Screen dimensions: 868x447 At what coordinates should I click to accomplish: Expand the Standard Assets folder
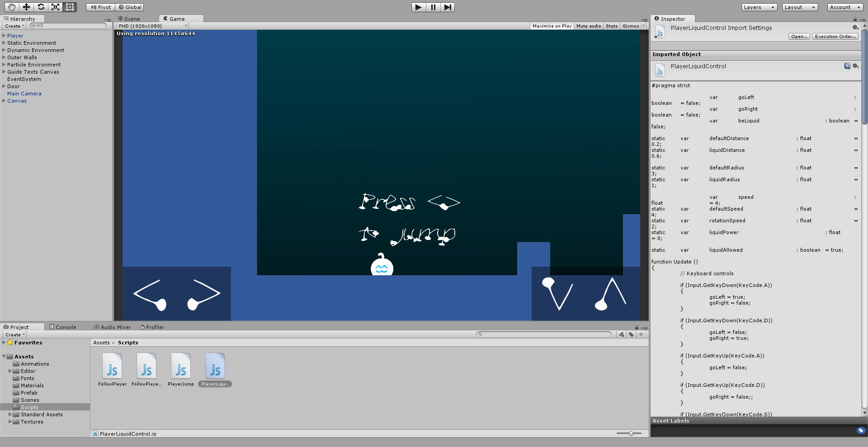10,414
